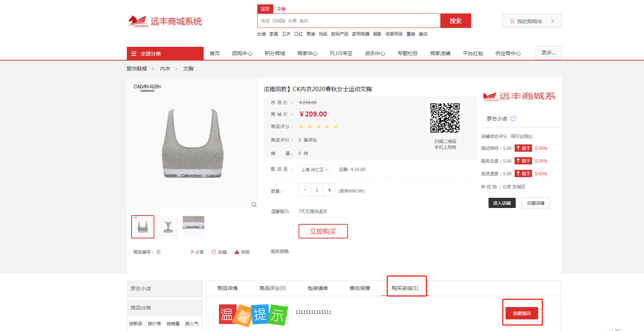Screen dimensions: 644x331
Task: Click the search input box
Action: [349, 21]
